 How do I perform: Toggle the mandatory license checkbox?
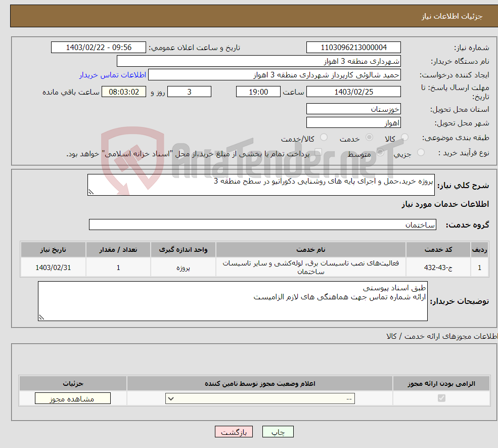(441, 398)
